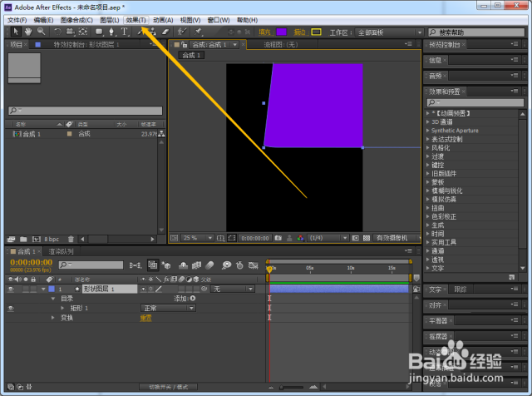The height and width of the screenshot is (396, 532).
Task: Open the 工作区 workspace dropdown
Action: (x=389, y=32)
